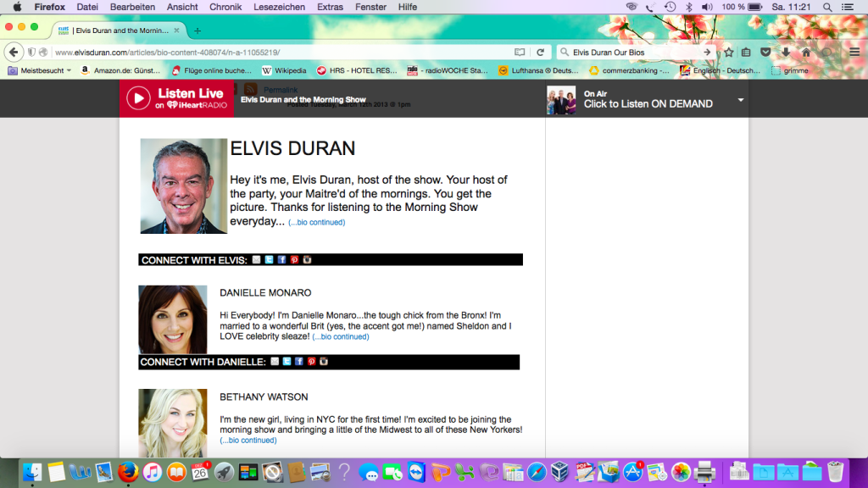This screenshot has height=488, width=868.
Task: Expand the On Air on-demand dropdown arrow
Action: tap(741, 99)
